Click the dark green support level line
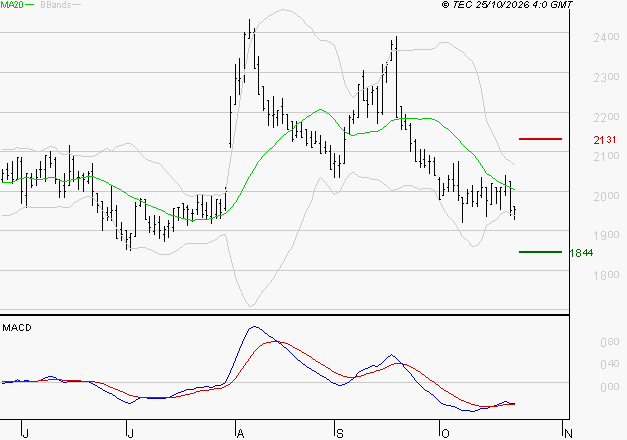Viewport: 627px width, 440px height. click(x=540, y=252)
